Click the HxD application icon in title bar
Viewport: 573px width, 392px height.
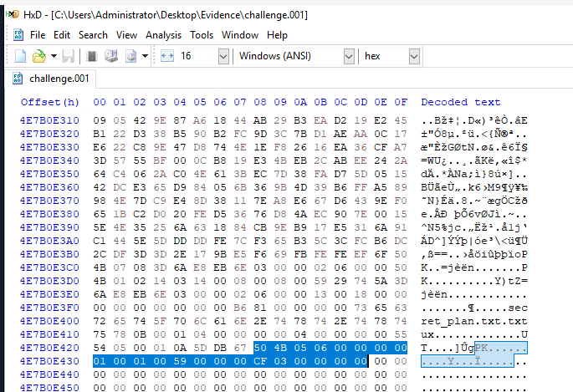click(13, 14)
